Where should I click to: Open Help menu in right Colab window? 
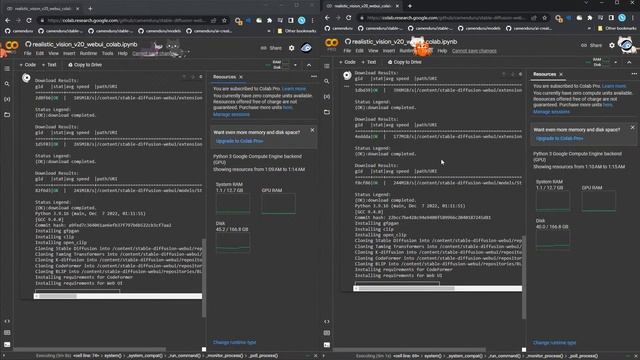442,51
